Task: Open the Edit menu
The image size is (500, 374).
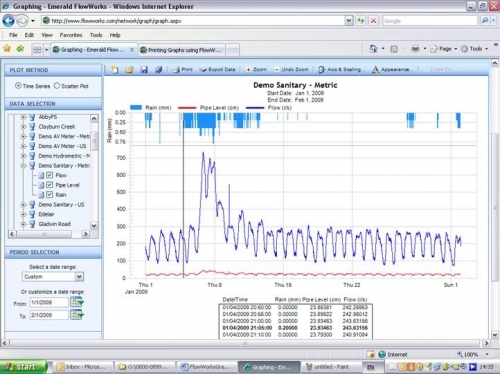Action: [x=29, y=35]
